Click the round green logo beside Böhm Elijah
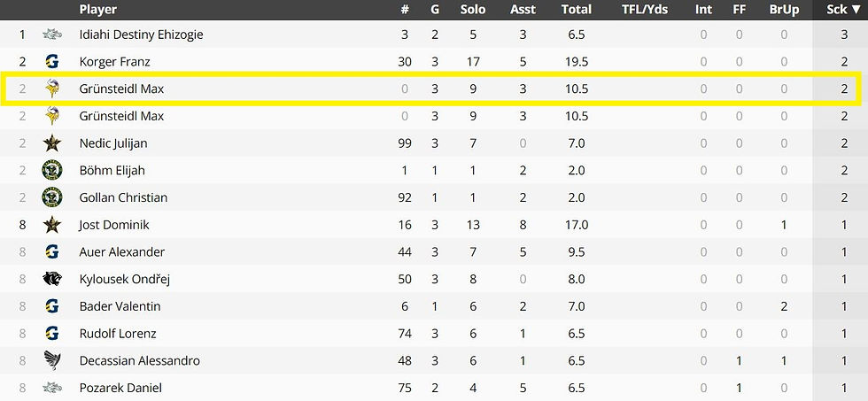The image size is (868, 401). 52,171
